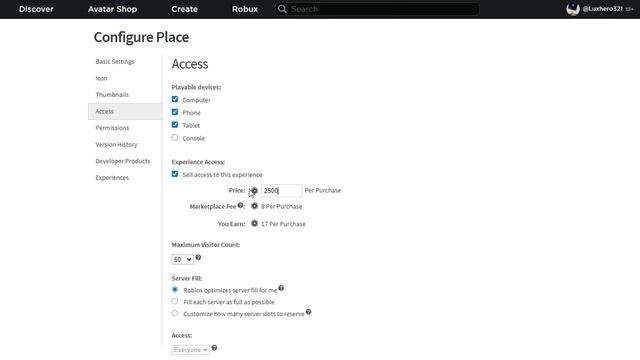Open the user avatar icon for Luxhero321
This screenshot has width=640, height=360.
tap(573, 9)
